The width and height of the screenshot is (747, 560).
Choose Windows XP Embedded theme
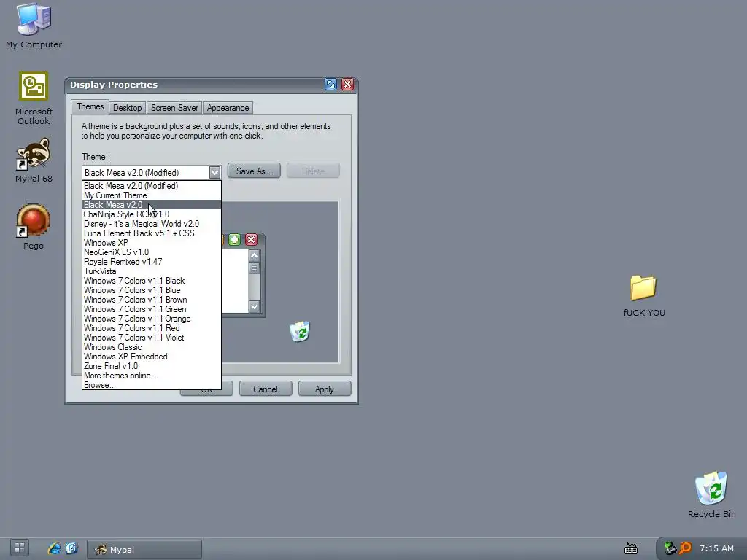pos(152,357)
